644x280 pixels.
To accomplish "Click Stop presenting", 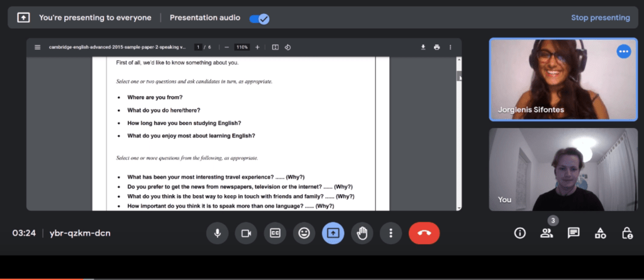I will [600, 18].
